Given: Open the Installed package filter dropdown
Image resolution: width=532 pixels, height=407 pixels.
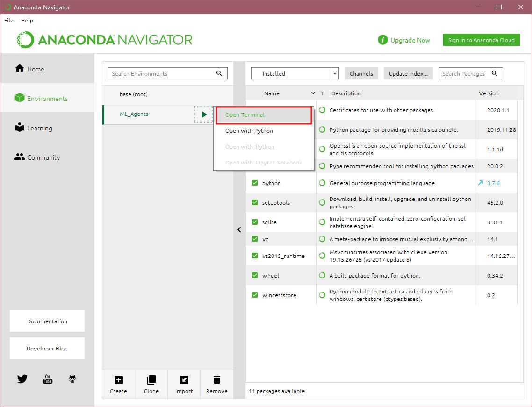Looking at the screenshot, I should 295,74.
